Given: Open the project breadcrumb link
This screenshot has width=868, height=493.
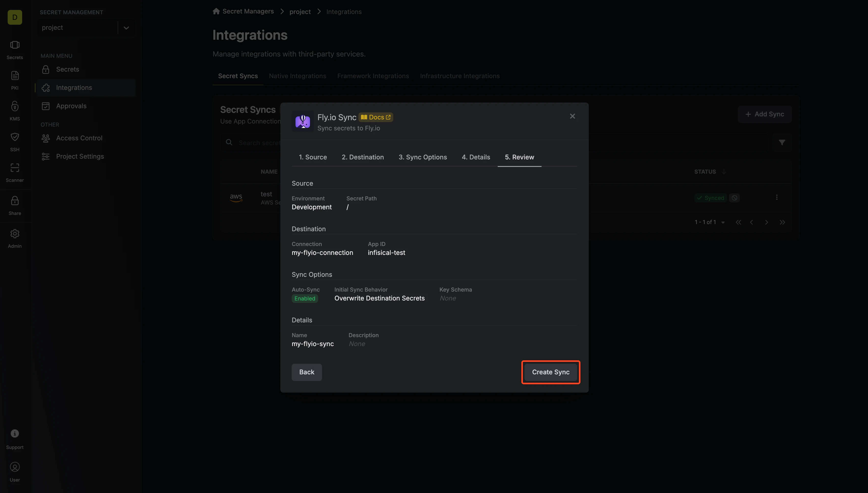Looking at the screenshot, I should point(300,11).
